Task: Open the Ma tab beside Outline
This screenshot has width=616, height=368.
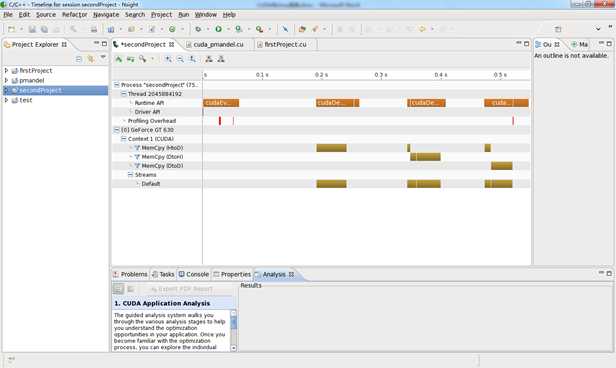Action: (579, 45)
